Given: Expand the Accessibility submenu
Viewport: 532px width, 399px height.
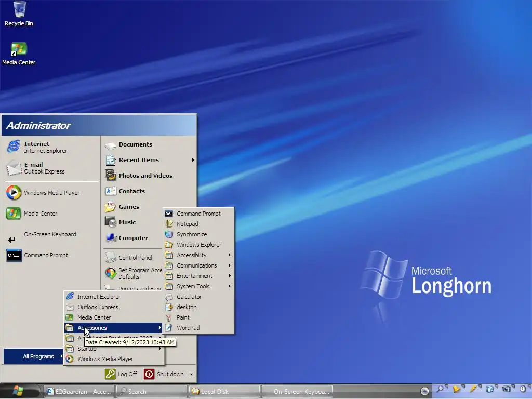Looking at the screenshot, I should [198, 255].
